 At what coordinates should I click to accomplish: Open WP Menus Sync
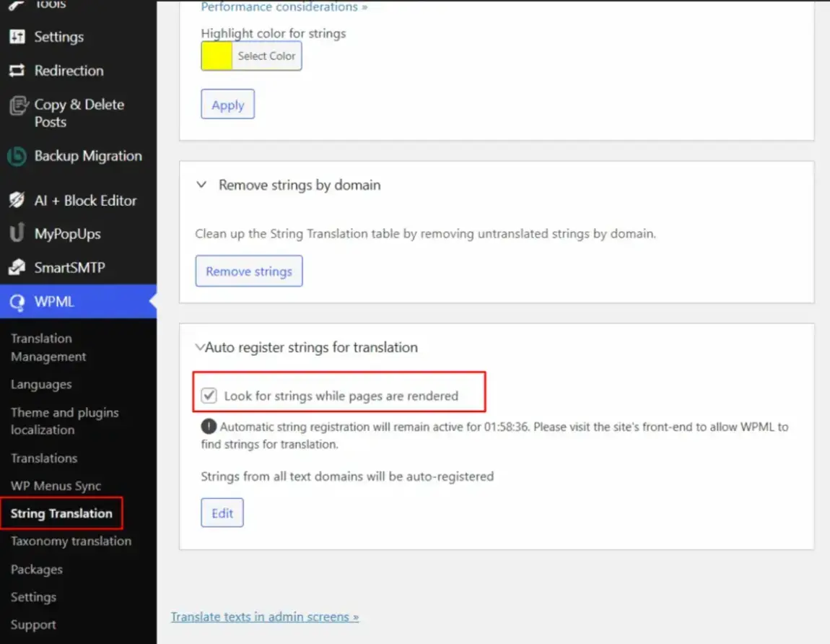56,486
